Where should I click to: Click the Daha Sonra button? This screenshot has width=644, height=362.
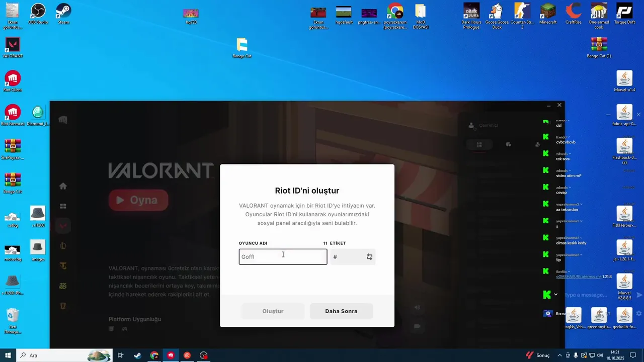(341, 311)
